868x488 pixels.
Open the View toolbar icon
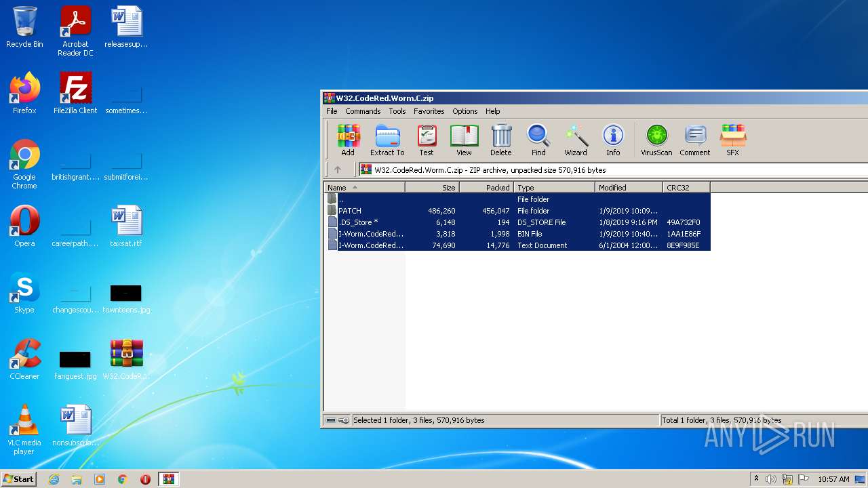tap(464, 140)
